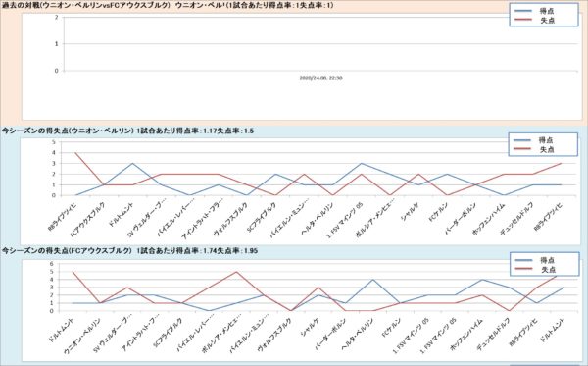Screen dimensions: 588x366
Task: Click the 2020/24.08. 22:30 date label in the top chart
Action: tap(321, 78)
